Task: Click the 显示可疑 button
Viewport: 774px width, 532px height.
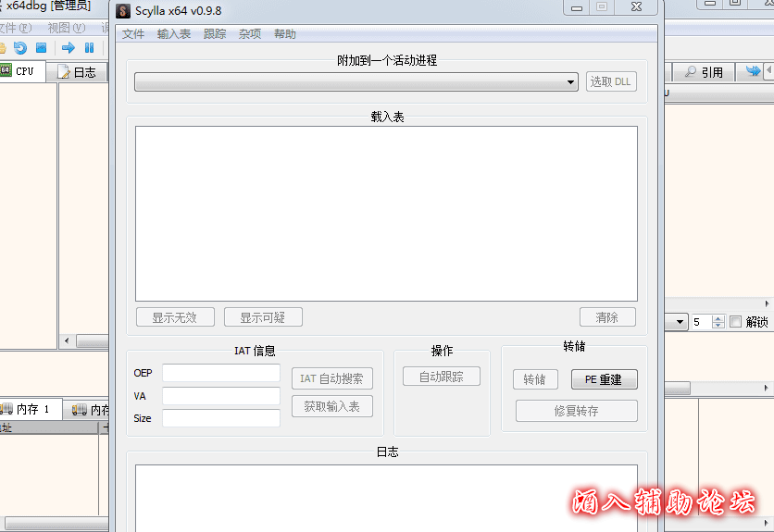Action: [263, 317]
